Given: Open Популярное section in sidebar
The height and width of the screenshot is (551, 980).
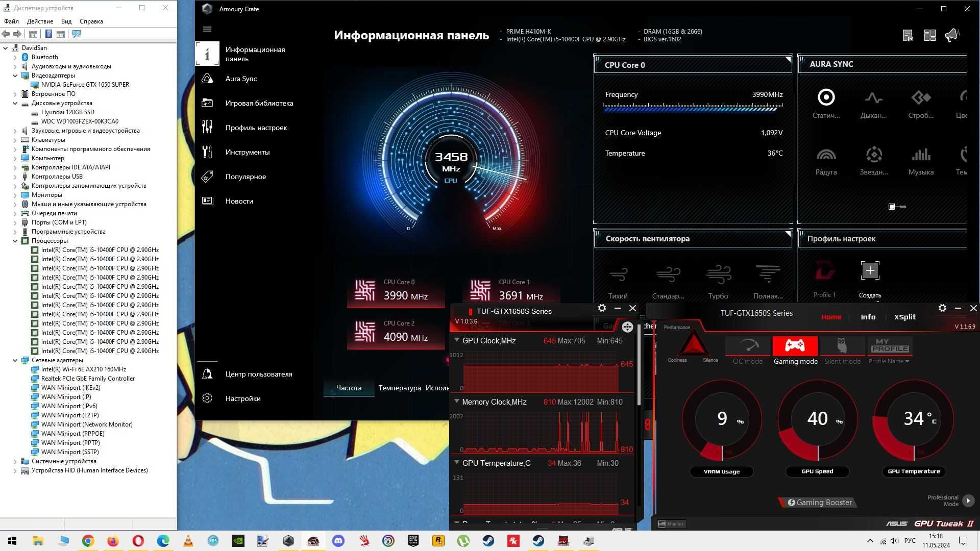Looking at the screenshot, I should click(246, 177).
